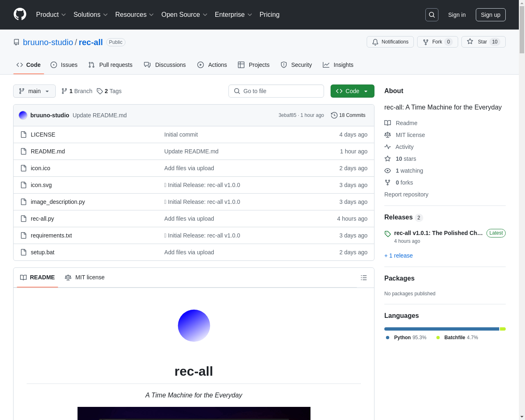Click the commit history clock icon
This screenshot has width=525, height=420.
pos(333,115)
